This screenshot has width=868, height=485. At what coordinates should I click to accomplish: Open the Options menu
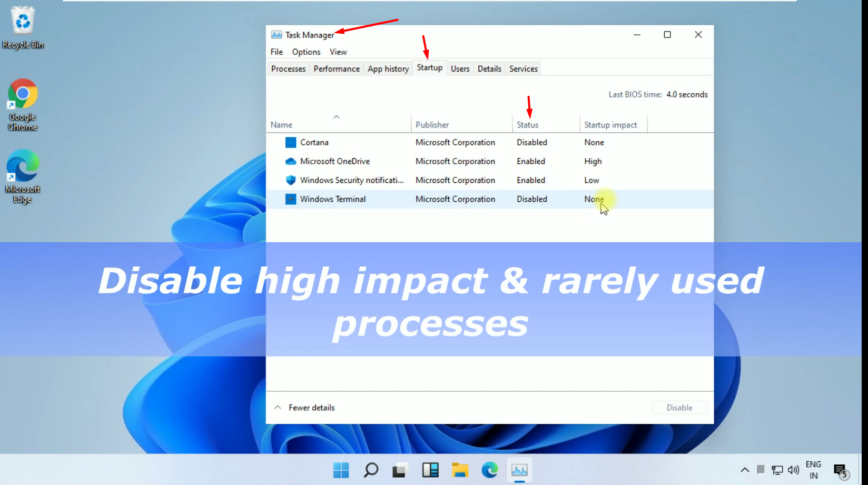pyautogui.click(x=307, y=52)
